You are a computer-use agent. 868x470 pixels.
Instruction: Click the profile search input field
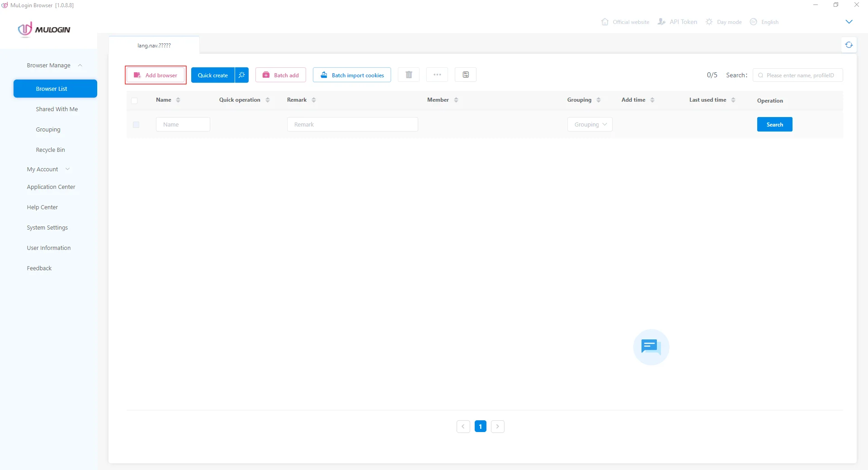(x=800, y=75)
